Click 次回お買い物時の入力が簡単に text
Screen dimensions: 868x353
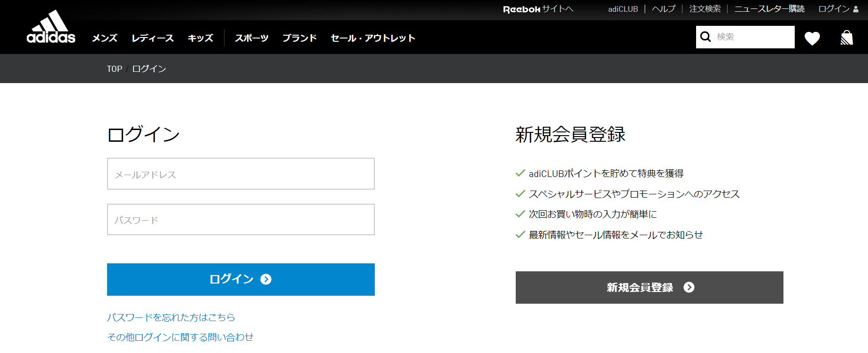(593, 214)
